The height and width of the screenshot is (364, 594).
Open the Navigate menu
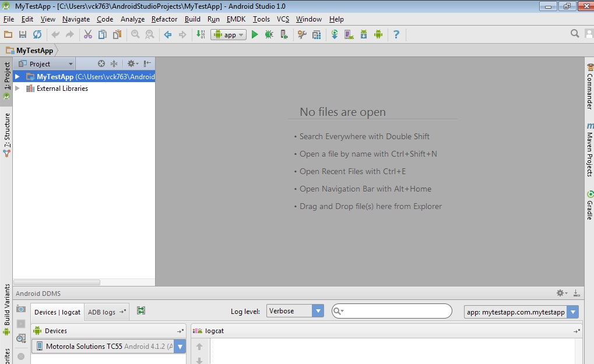pos(76,19)
